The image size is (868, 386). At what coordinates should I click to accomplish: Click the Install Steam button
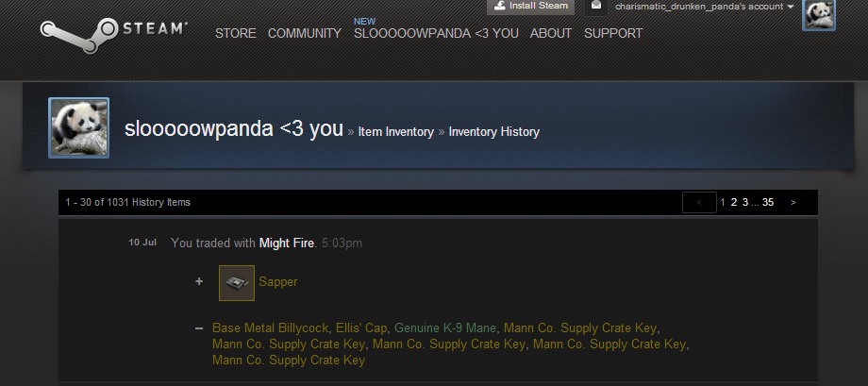coord(530,6)
